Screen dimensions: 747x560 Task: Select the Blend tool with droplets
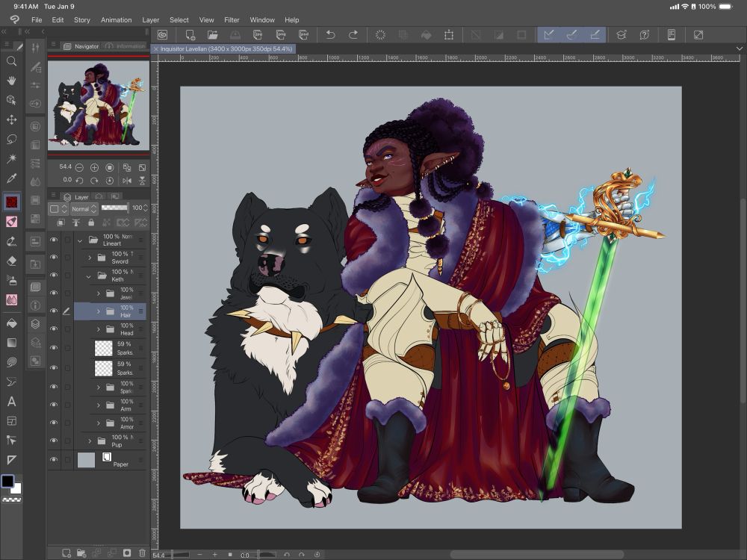(11, 299)
